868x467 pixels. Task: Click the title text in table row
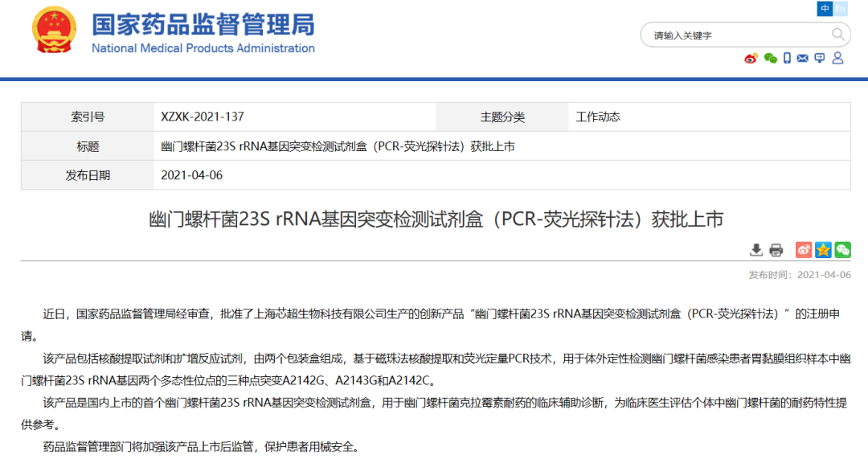338,146
